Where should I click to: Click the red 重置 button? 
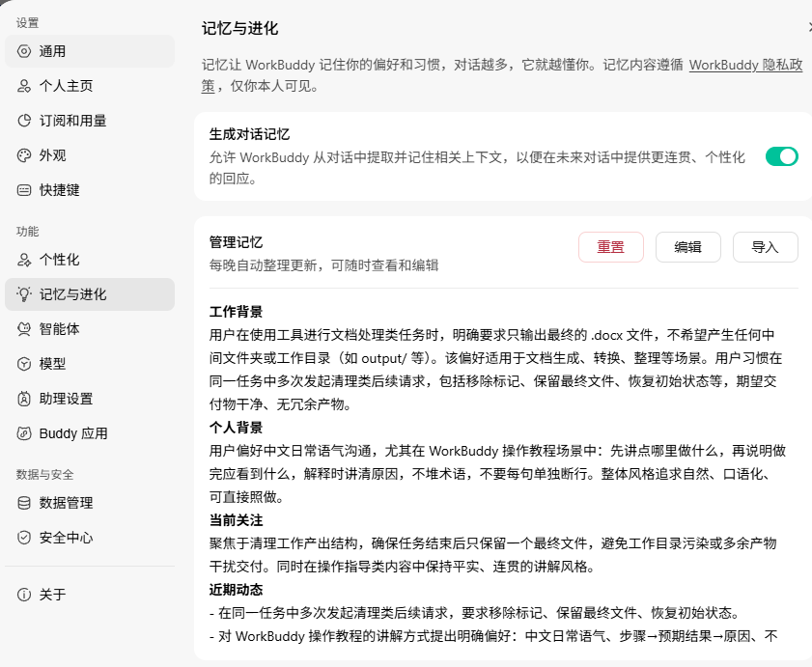click(x=611, y=247)
